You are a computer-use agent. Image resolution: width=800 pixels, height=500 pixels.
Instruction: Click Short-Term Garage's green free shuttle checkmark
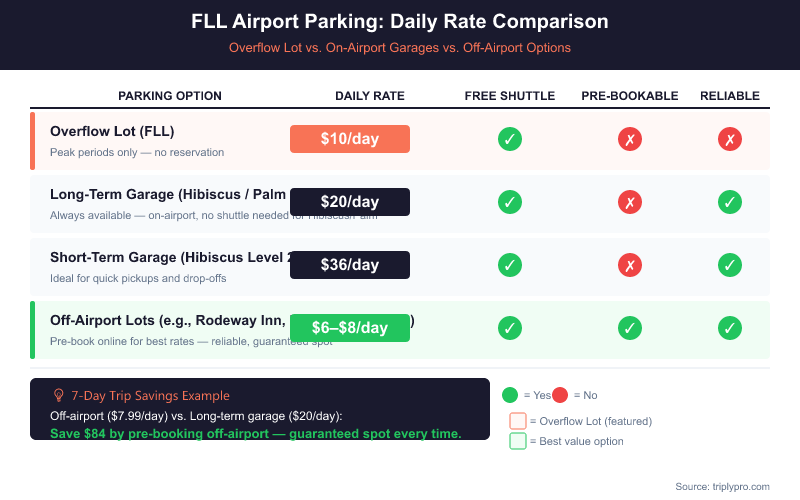510,265
